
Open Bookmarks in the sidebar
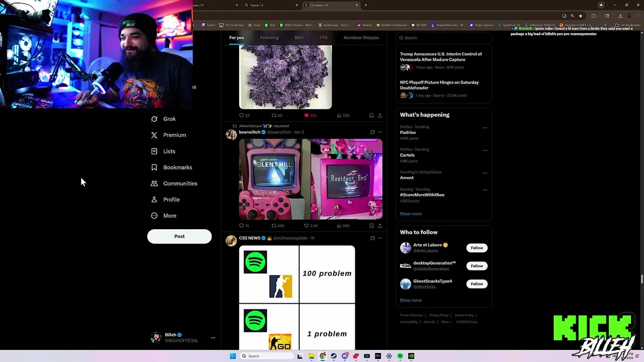click(x=172, y=167)
